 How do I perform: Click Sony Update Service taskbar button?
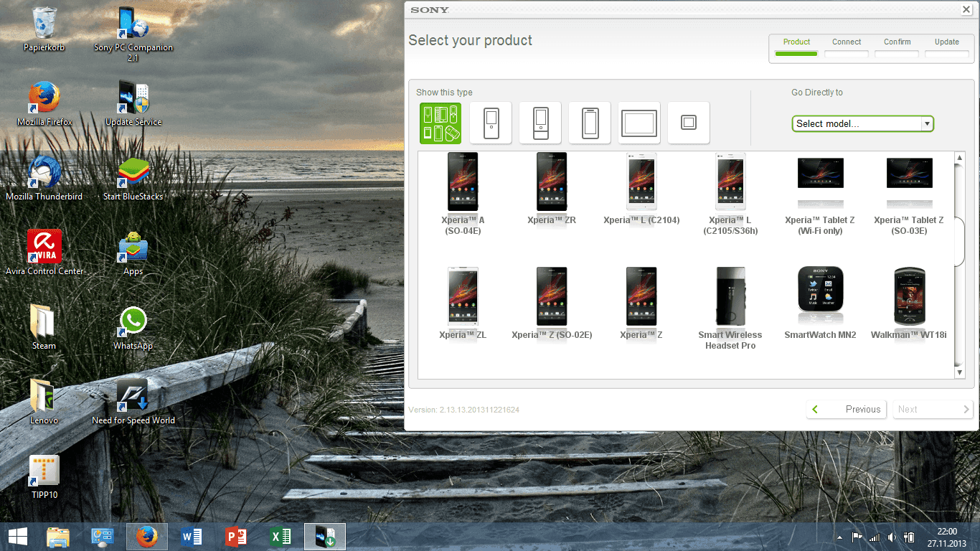coord(325,537)
